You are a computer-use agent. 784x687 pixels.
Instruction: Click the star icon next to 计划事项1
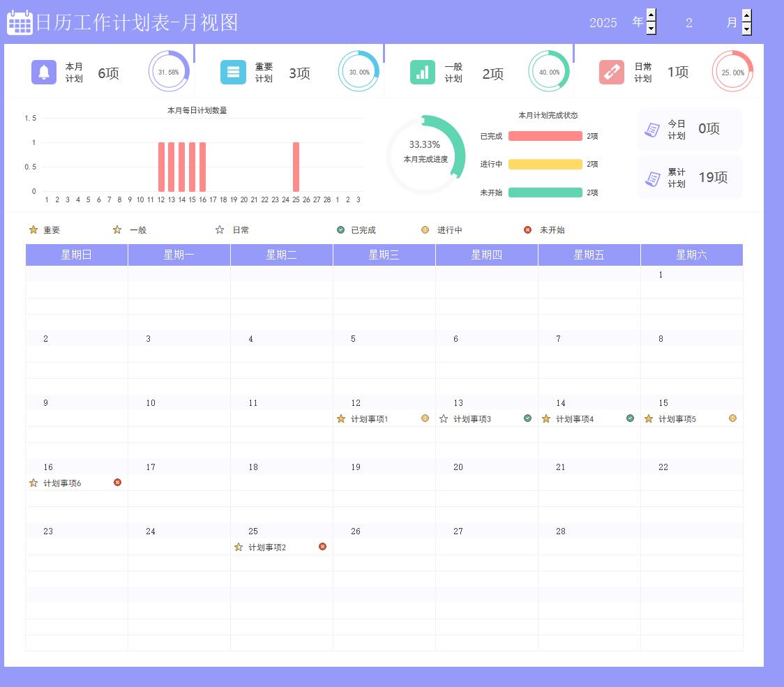click(x=341, y=419)
